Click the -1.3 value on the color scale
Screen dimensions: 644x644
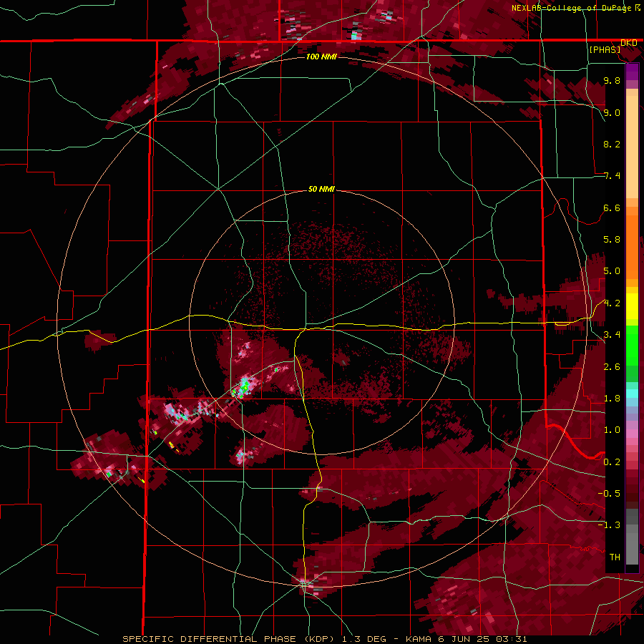[x=609, y=525]
